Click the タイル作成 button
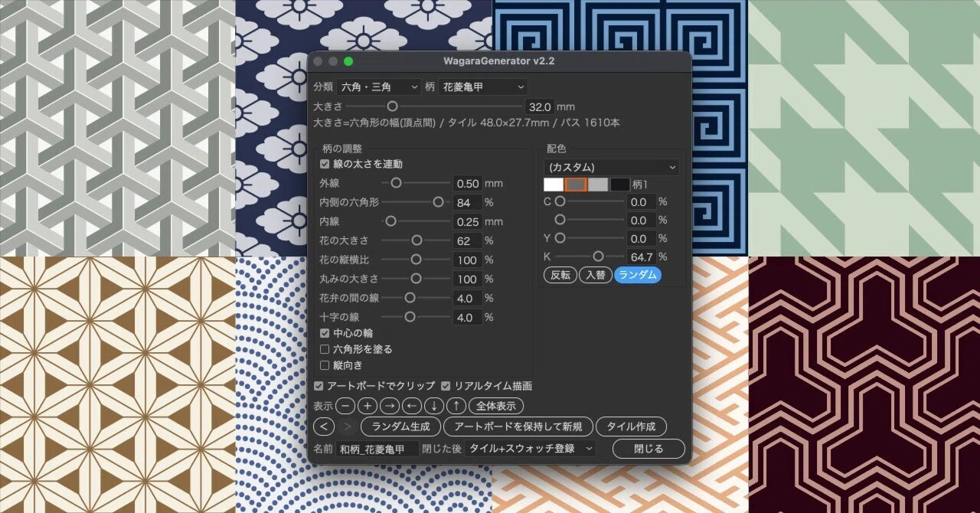The height and width of the screenshot is (513, 980). tap(631, 426)
